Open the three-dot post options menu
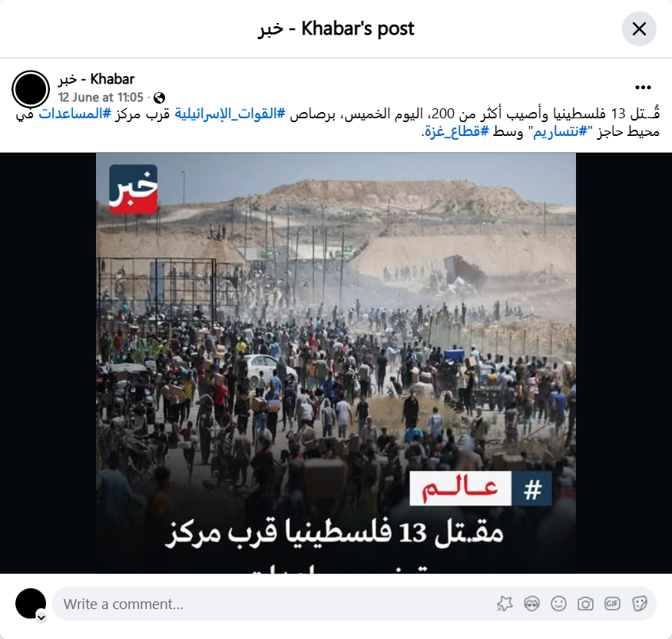 (x=643, y=87)
